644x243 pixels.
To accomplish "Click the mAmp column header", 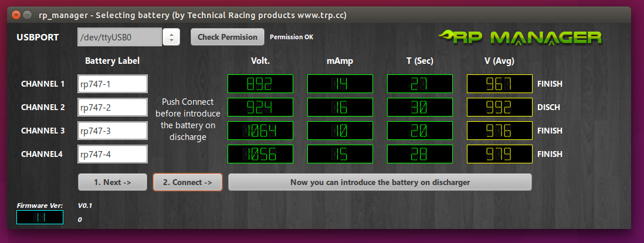I will [x=340, y=61].
